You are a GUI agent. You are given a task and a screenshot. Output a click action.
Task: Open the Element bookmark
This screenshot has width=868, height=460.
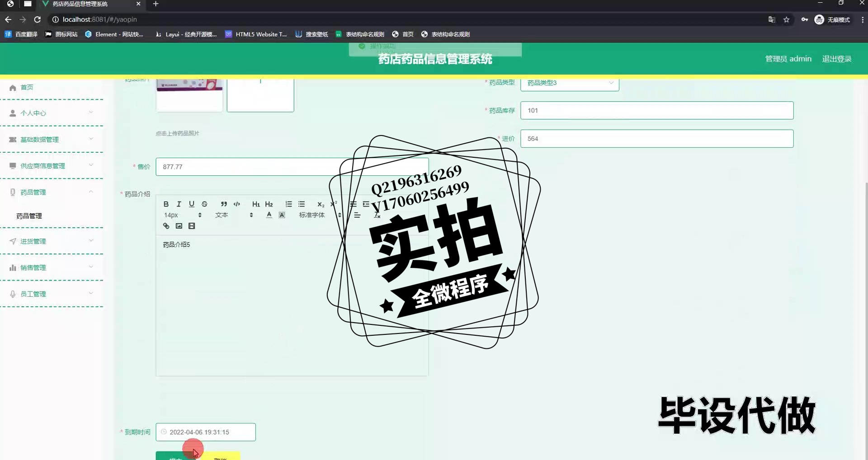(114, 34)
